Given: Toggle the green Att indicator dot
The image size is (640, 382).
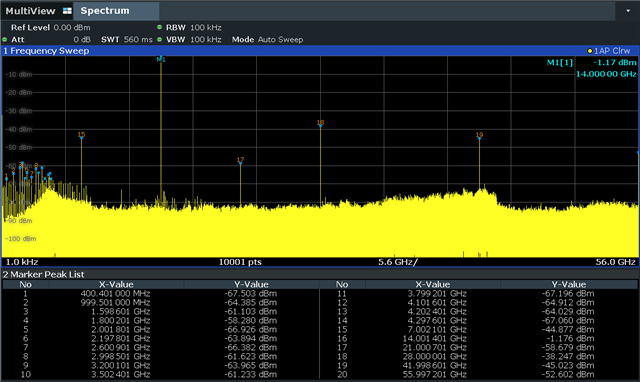Looking at the screenshot, I should [x=4, y=40].
